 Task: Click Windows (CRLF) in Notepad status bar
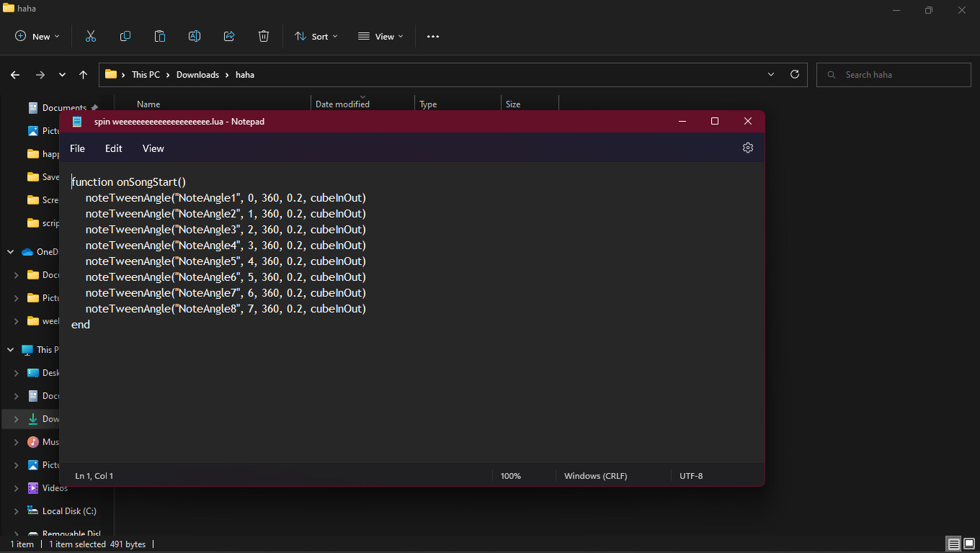coord(595,476)
